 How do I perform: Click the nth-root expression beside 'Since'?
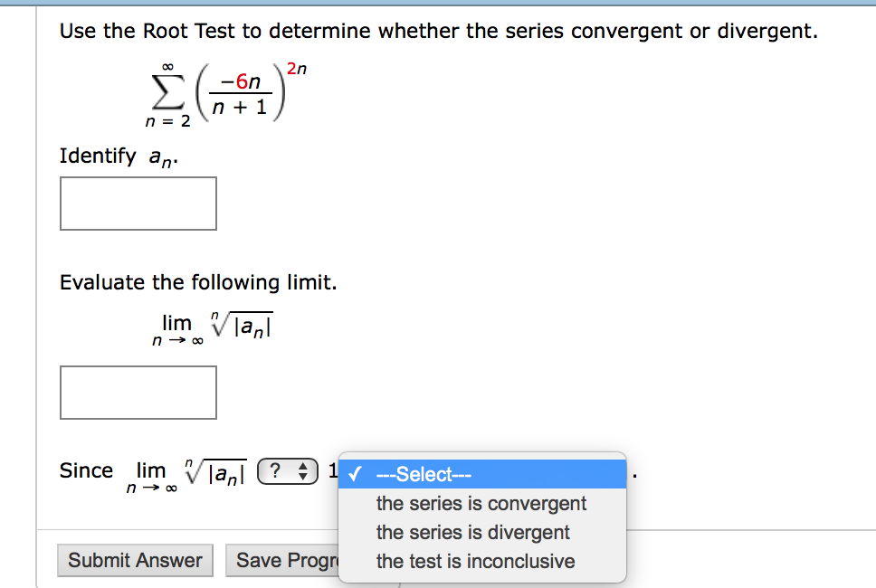(x=186, y=475)
